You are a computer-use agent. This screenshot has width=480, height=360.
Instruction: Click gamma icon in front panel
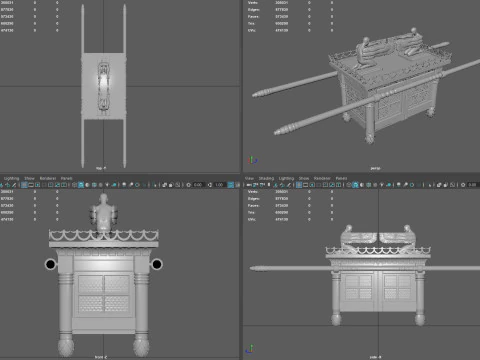[x=210, y=185]
